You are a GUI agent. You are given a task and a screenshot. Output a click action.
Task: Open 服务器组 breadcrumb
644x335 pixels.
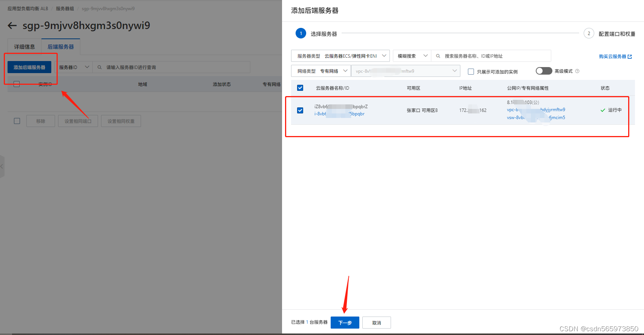pyautogui.click(x=65, y=9)
